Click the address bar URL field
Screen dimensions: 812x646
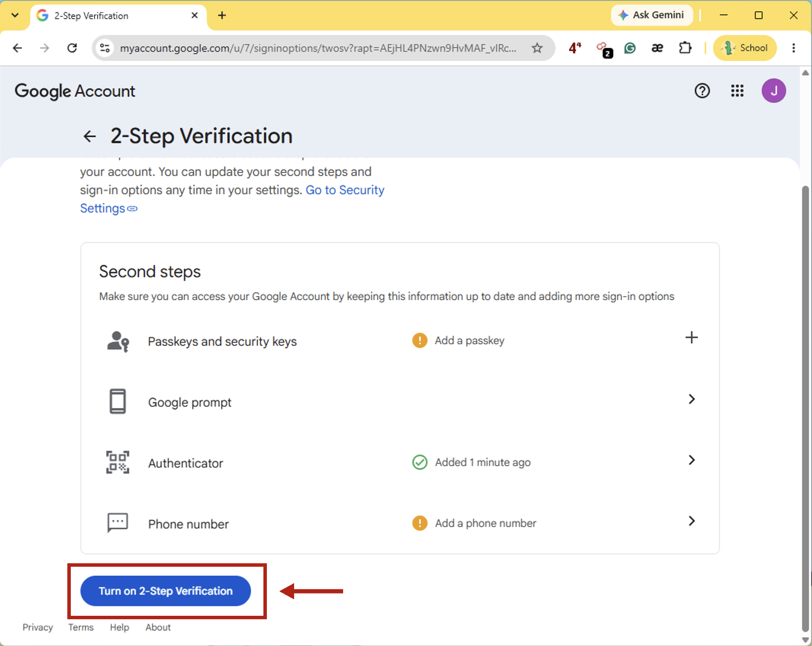click(318, 48)
